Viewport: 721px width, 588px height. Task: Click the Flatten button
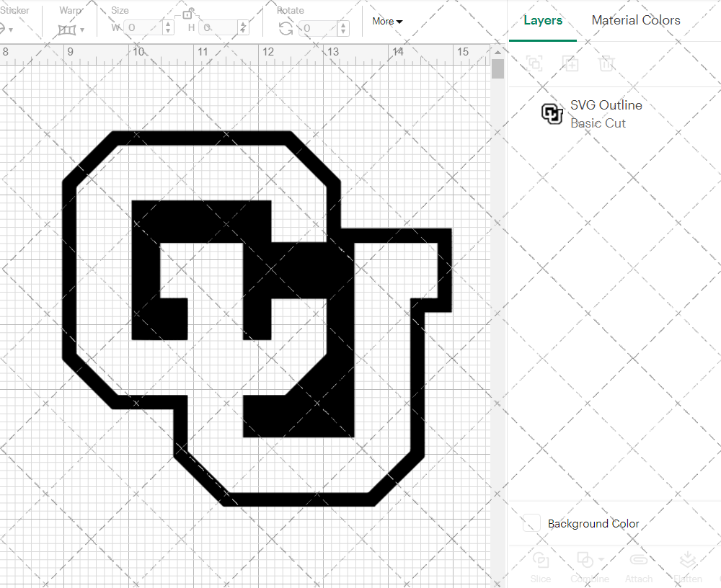[x=687, y=568]
